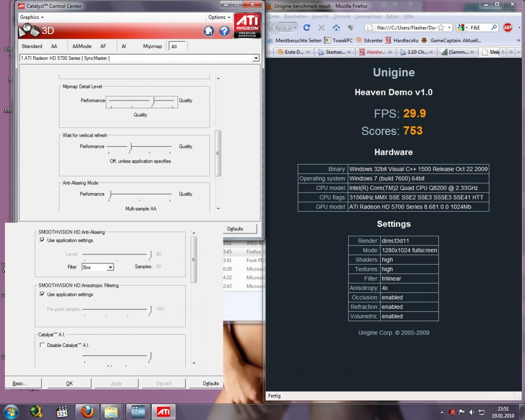The height and width of the screenshot is (420, 525).
Task: Select the Standard tab
Action: 32,46
